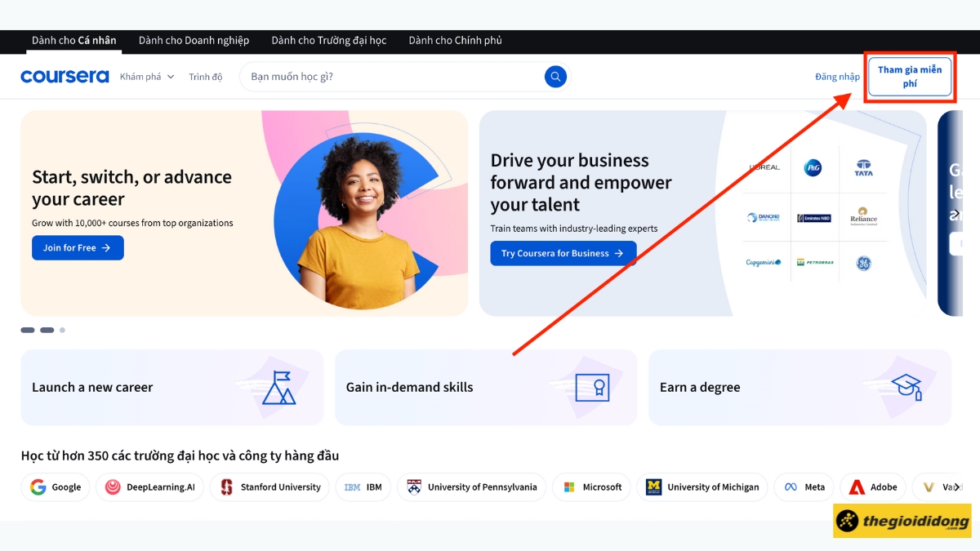The height and width of the screenshot is (551, 980).
Task: Open the Dành cho Trường đại học section
Action: pos(329,40)
